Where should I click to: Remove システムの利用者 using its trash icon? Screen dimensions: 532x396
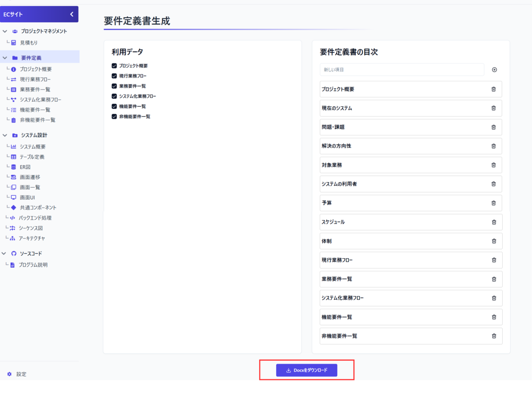pyautogui.click(x=493, y=184)
